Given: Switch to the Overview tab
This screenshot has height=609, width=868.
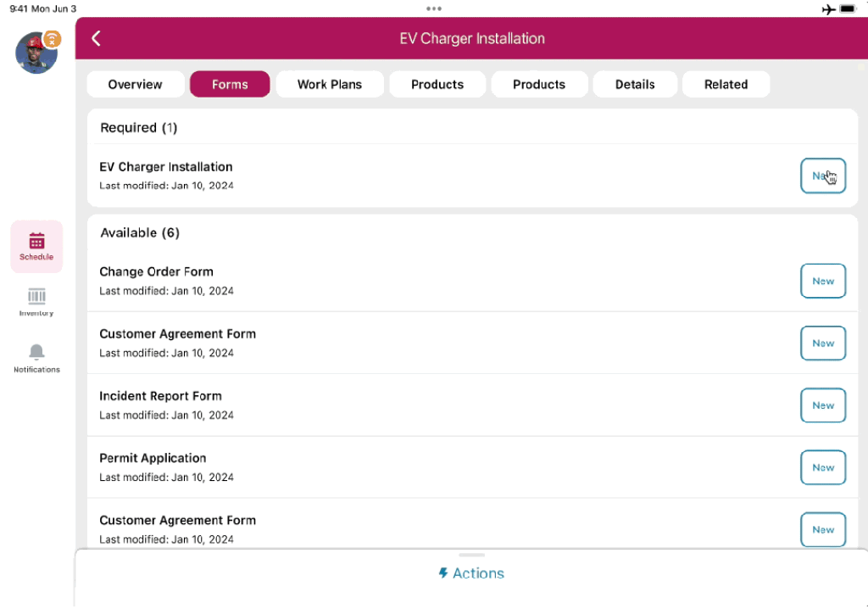Looking at the screenshot, I should tap(136, 84).
